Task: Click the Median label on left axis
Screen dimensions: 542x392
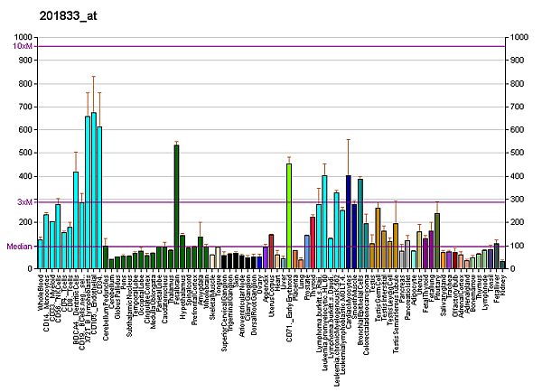Action: (x=19, y=246)
